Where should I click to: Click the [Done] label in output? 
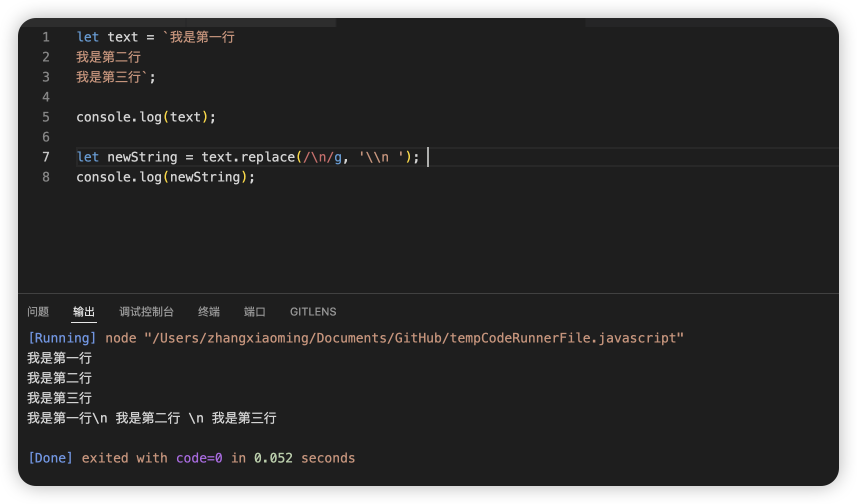(50, 458)
